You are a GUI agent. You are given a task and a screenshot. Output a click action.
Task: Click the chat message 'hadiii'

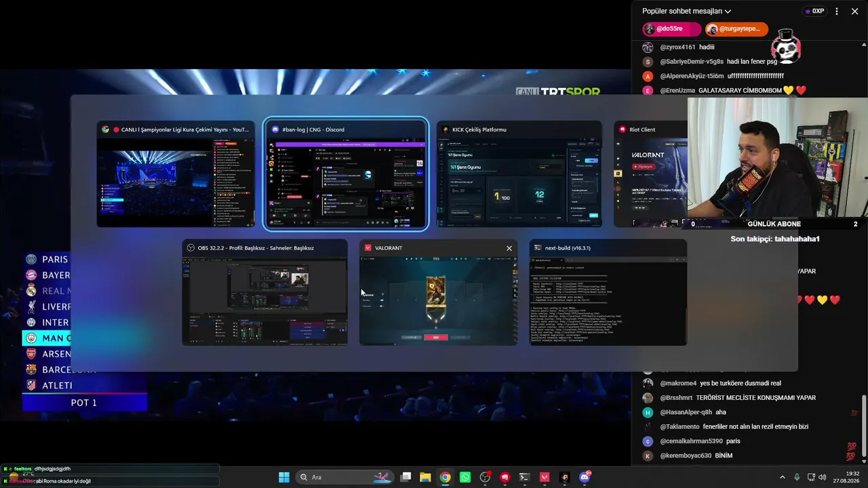pos(707,47)
